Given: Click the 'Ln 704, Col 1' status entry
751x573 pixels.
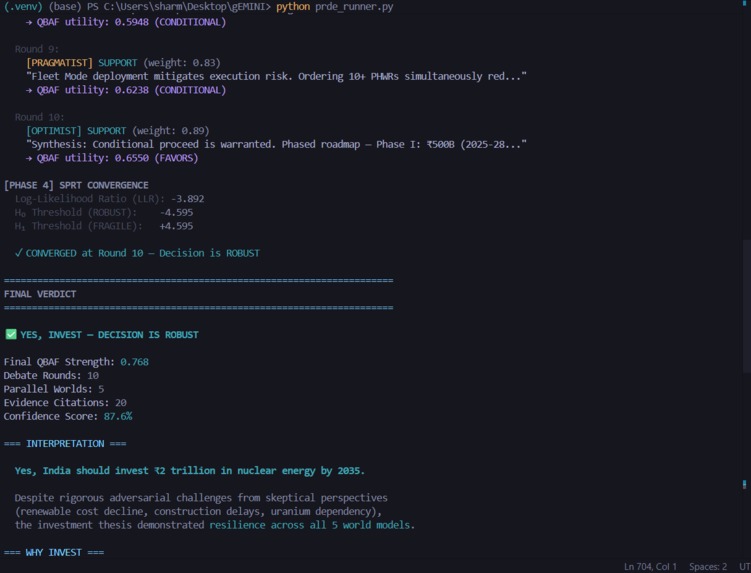Looking at the screenshot, I should click(x=650, y=566).
